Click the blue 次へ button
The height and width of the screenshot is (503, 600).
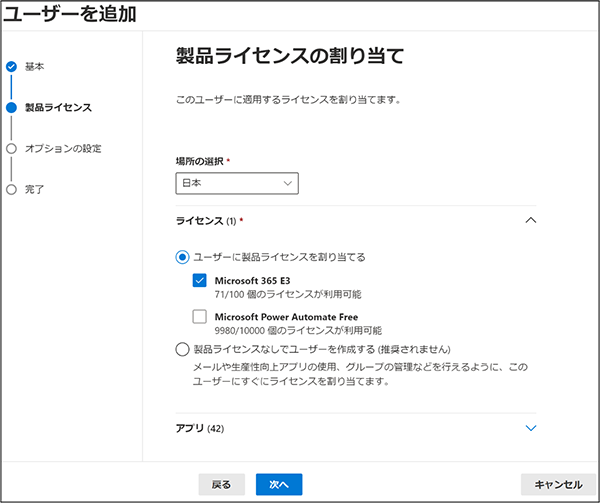279,485
